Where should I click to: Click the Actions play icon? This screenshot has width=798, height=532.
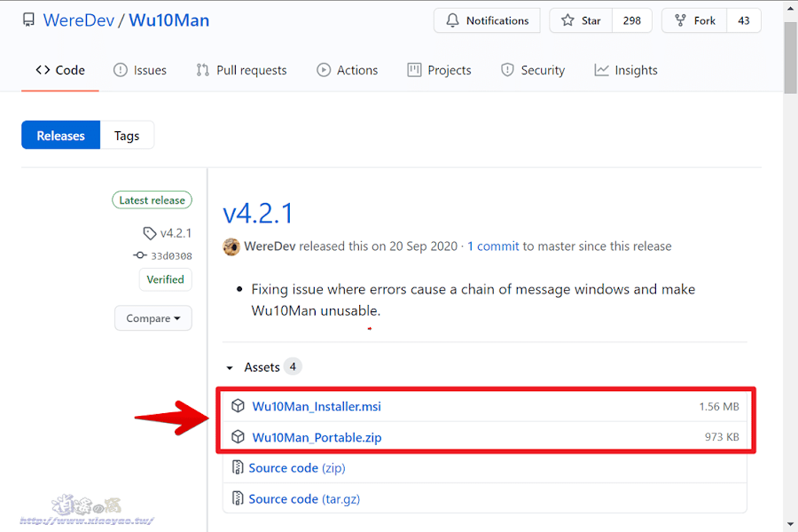pyautogui.click(x=323, y=70)
